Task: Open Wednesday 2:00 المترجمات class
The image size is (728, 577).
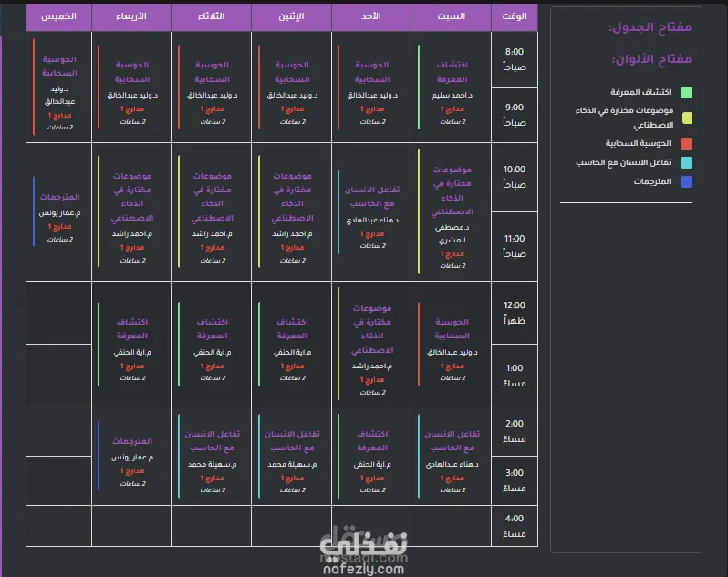Action: click(131, 457)
